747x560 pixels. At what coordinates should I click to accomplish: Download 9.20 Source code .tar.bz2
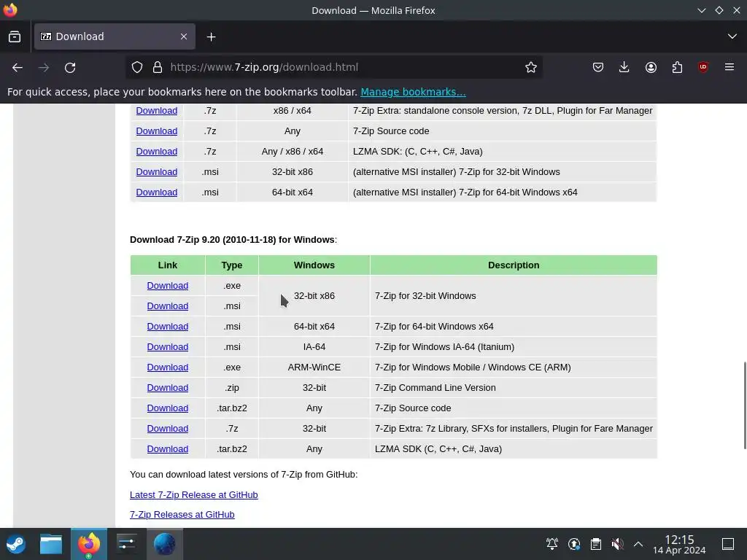[168, 408]
